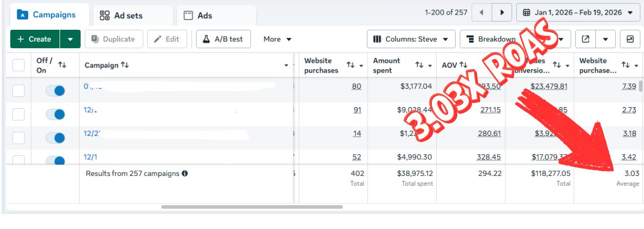644x229 pixels.
Task: Open last Website purchase… column options arrow
Action: 636,66
